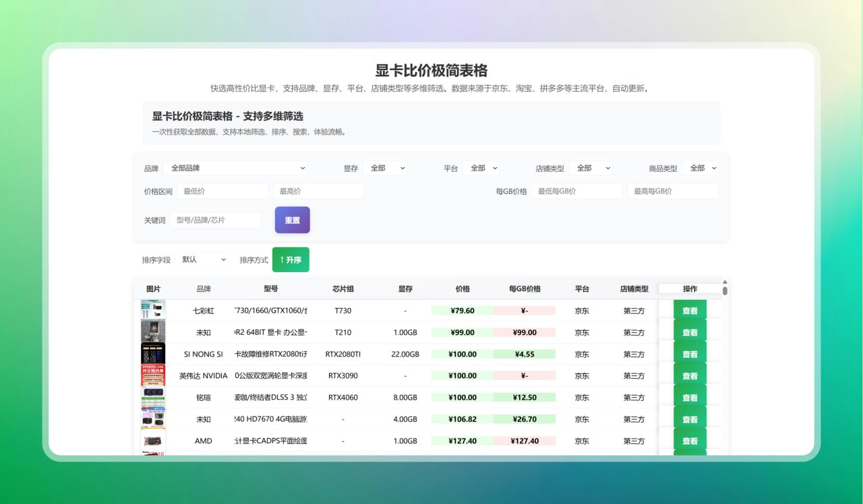This screenshot has width=863, height=504.
Task: Click the 最低价 minimum price input
Action: (x=222, y=191)
